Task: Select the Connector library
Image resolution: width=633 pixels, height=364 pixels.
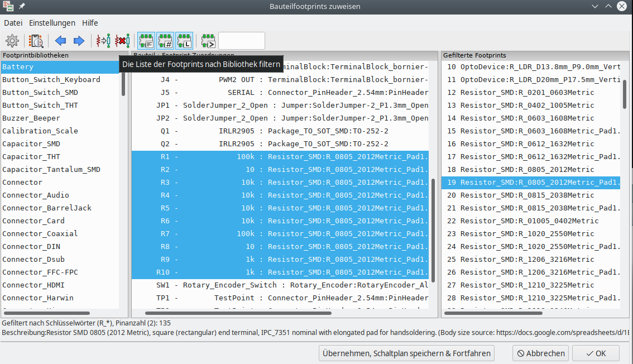Action: coord(60,183)
